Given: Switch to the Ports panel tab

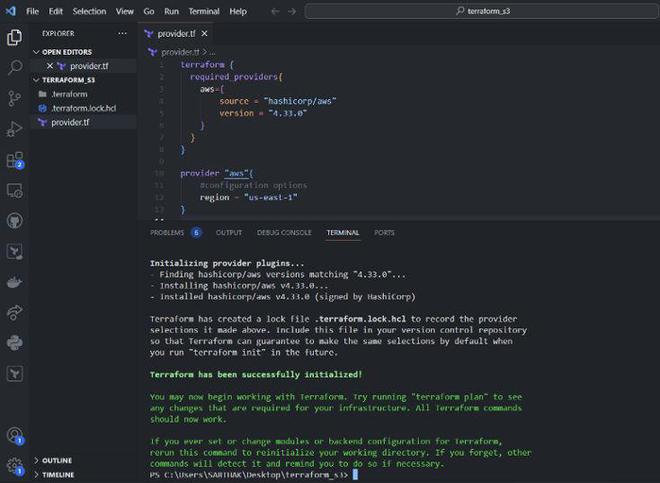Looking at the screenshot, I should point(384,232).
